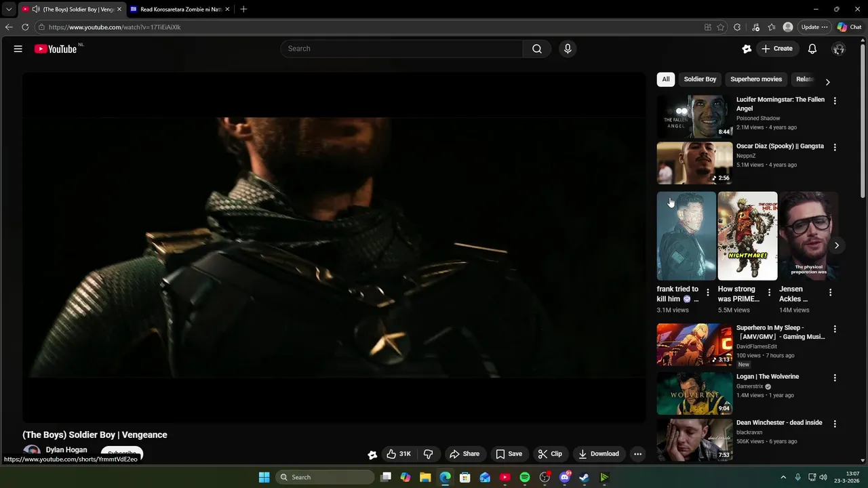Screen dimensions: 868x488
Task: Open the favorites list icon
Action: pos(772,27)
